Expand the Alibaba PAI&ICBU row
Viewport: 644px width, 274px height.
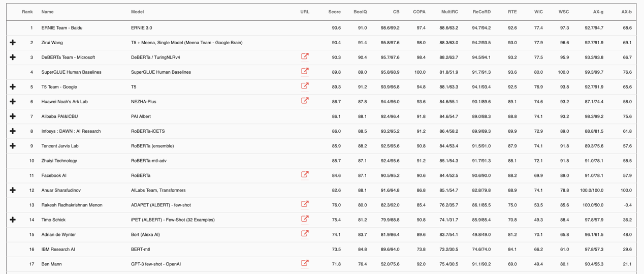[x=13, y=116]
